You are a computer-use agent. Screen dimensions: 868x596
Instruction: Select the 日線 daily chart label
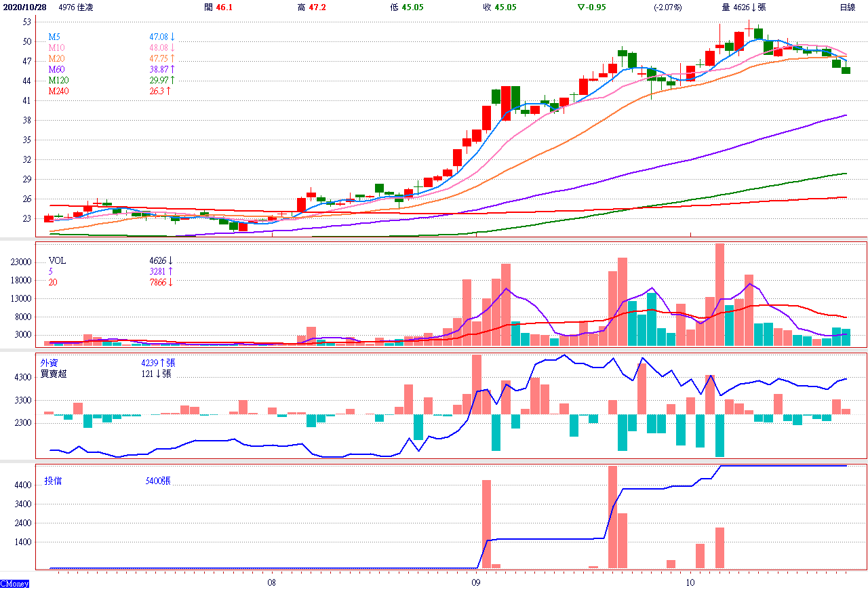(x=847, y=7)
